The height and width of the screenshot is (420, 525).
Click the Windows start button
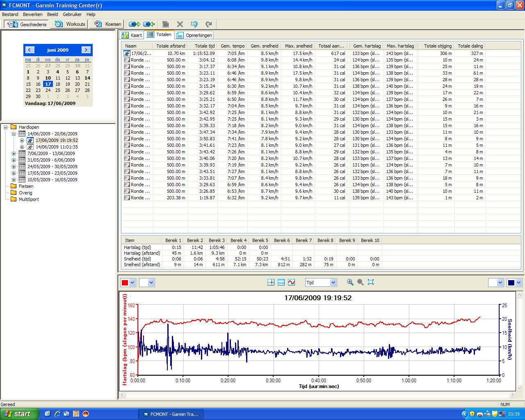point(20,414)
